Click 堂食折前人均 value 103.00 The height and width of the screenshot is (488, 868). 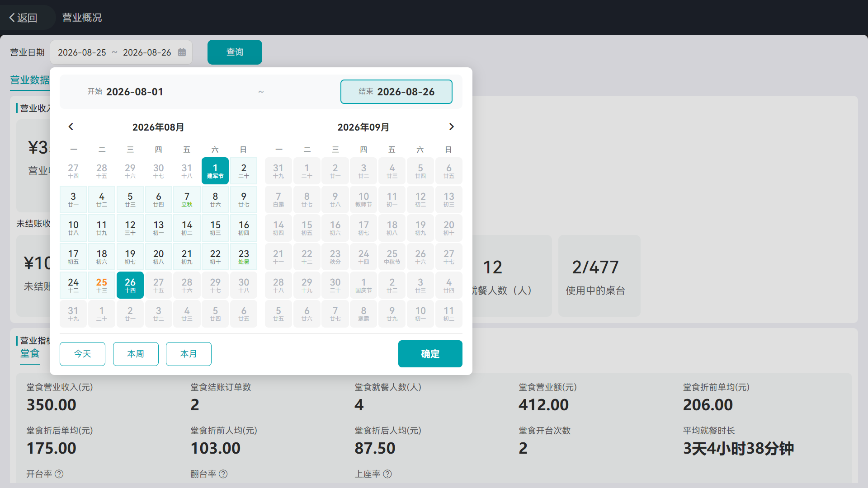click(216, 448)
